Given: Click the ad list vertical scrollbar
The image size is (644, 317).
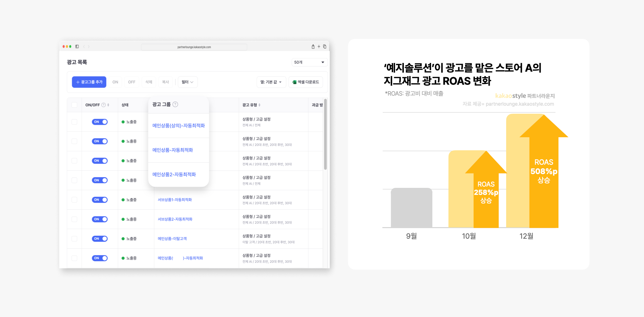Looking at the screenshot, I should [325, 134].
